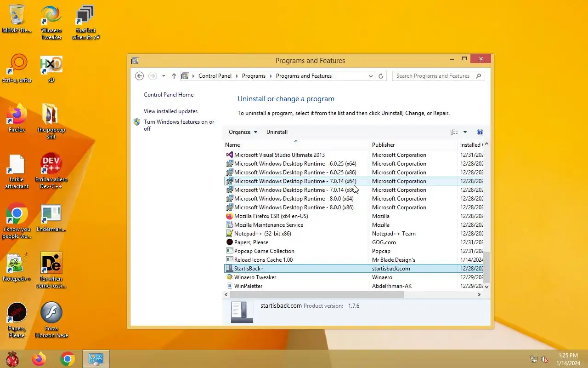The image size is (588, 368).
Task: Select Microsoft Visual Studio Ultimate 2013
Action: (x=353, y=155)
